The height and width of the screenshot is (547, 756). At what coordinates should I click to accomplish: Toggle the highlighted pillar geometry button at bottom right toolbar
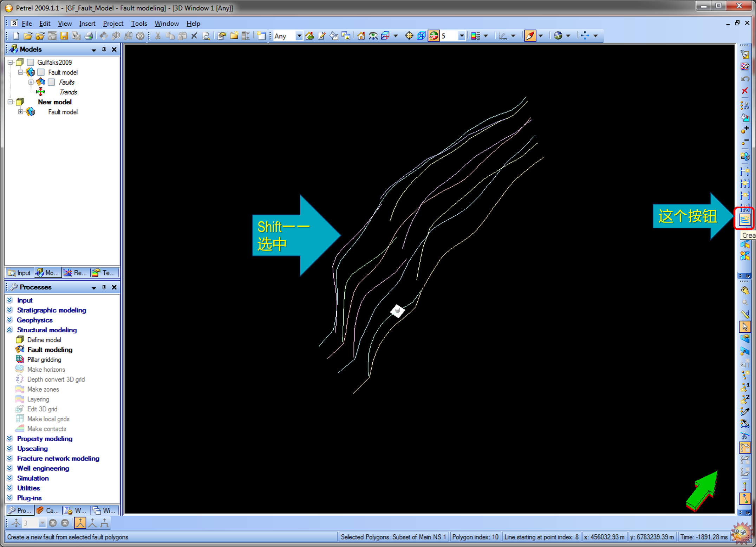pyautogui.click(x=744, y=499)
